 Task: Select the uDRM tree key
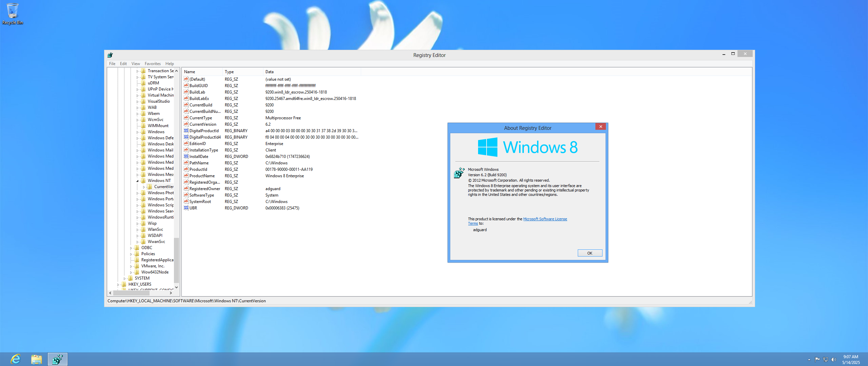[153, 83]
